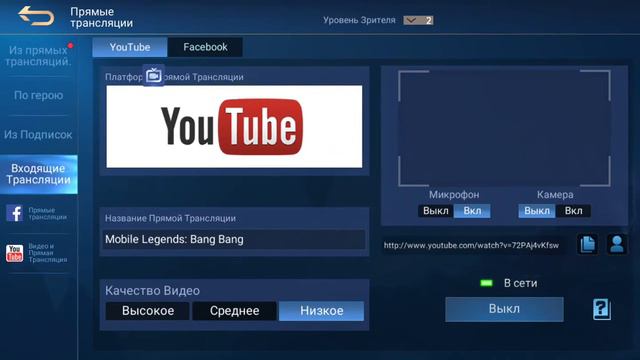
Task: Select Входящие Трансляции in the sidebar
Action: [x=38, y=174]
